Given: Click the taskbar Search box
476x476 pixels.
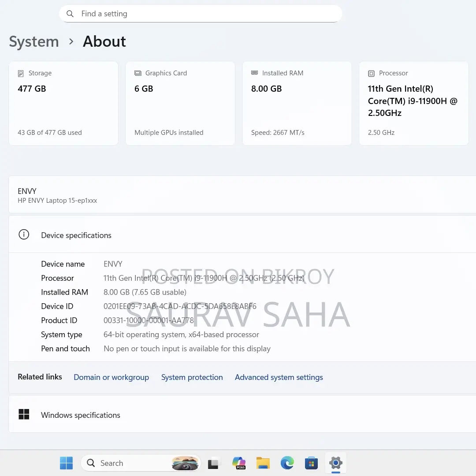Looking at the screenshot, I should pos(141,463).
